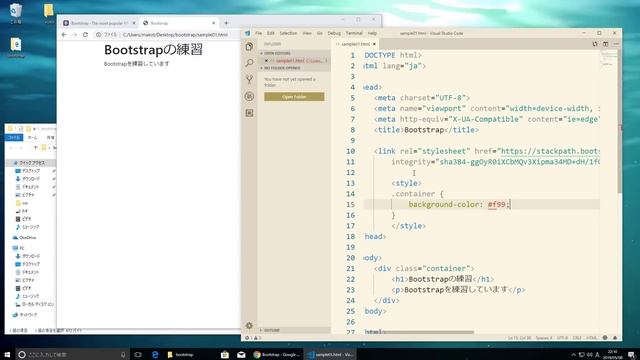
Task: Open the Microsoft Store taskbar icon
Action: pyautogui.click(x=224, y=354)
